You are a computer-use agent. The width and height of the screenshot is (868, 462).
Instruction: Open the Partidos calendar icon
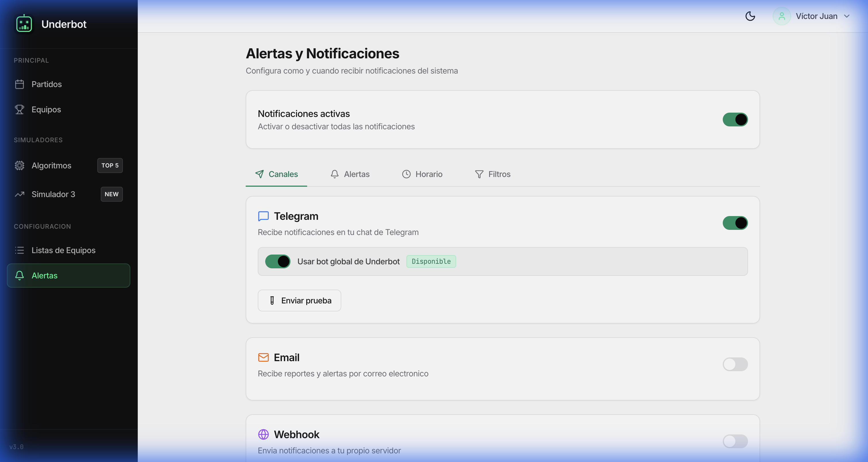coord(20,84)
